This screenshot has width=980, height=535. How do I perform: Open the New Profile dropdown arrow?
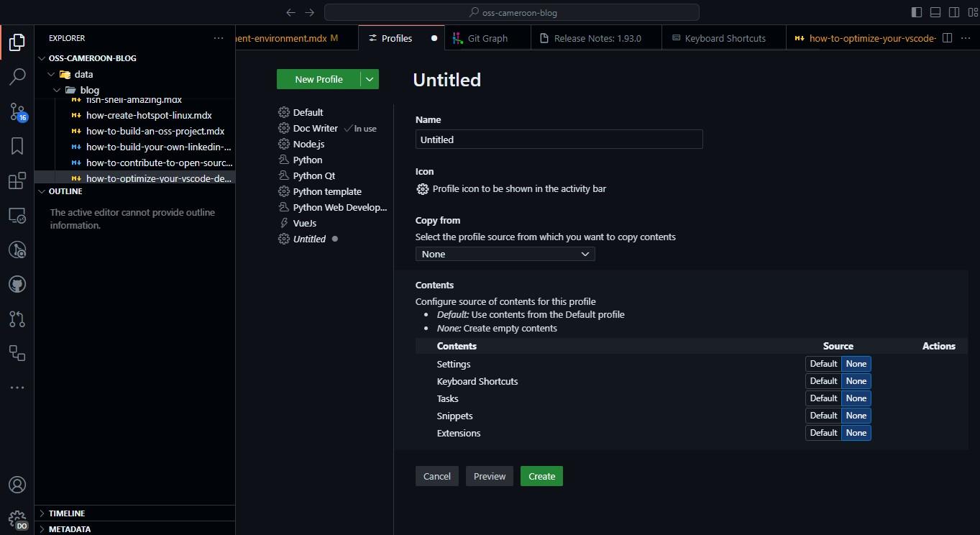[x=370, y=79]
